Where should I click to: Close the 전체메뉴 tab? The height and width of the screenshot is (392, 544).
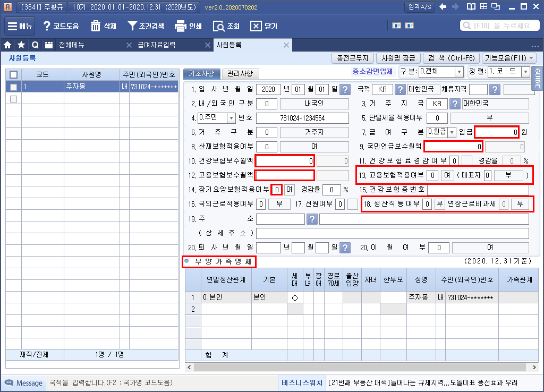click(x=129, y=45)
